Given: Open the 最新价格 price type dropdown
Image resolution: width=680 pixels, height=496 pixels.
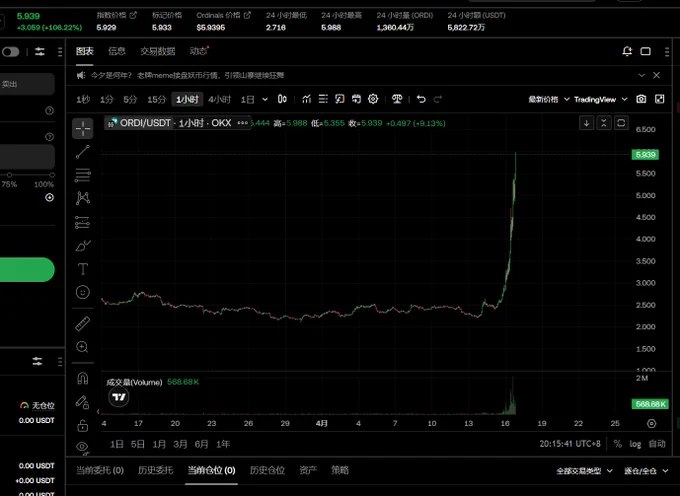Looking at the screenshot, I should 549,99.
